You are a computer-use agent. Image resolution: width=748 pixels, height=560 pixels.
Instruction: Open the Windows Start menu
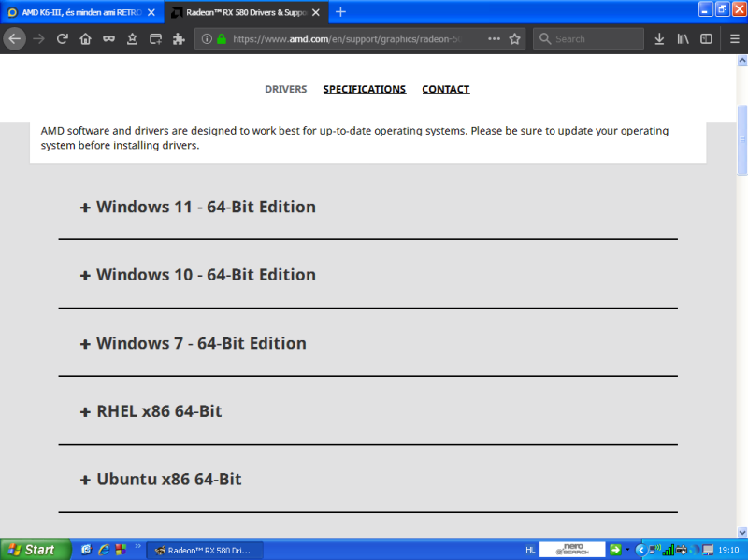[x=36, y=550]
